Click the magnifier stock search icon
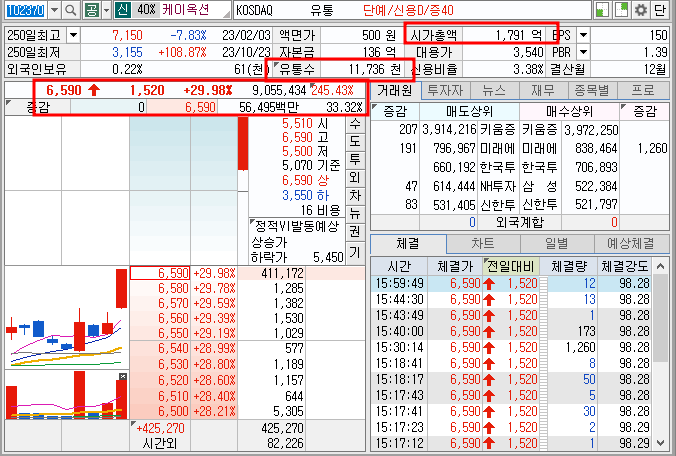The image size is (676, 456). click(70, 10)
